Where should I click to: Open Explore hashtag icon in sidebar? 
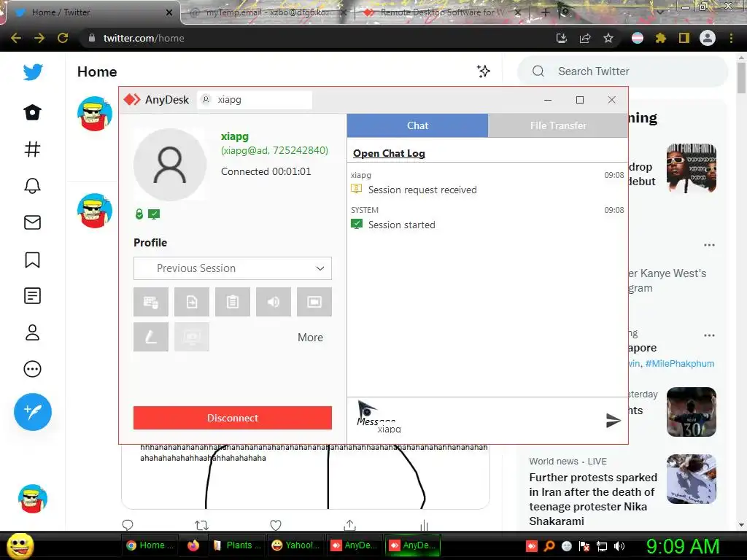[32, 149]
